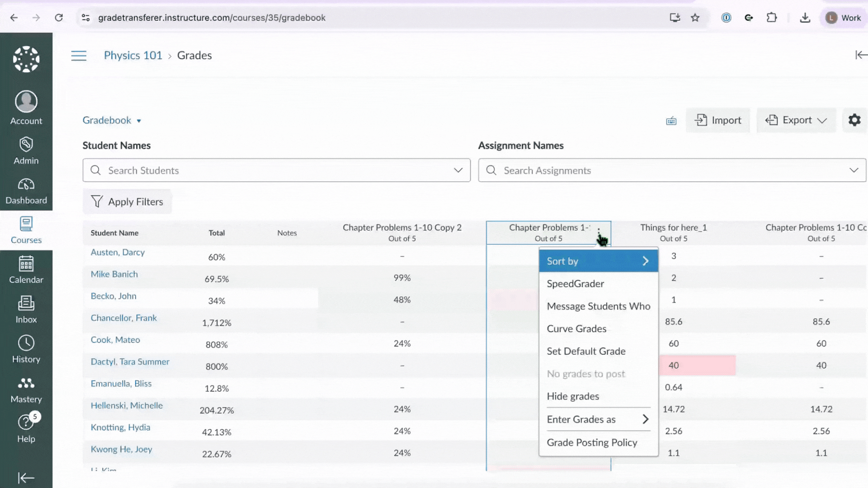Collapse the global navigation sidebar arrow
The height and width of the screenshot is (488, 868).
(x=26, y=478)
